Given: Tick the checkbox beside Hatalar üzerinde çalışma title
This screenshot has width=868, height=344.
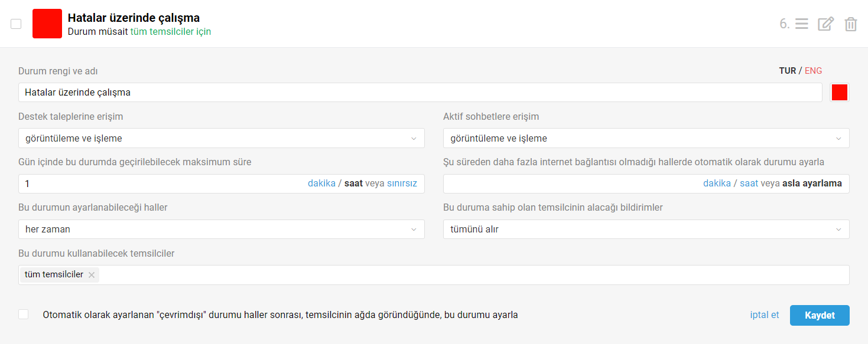Looking at the screenshot, I should point(16,24).
